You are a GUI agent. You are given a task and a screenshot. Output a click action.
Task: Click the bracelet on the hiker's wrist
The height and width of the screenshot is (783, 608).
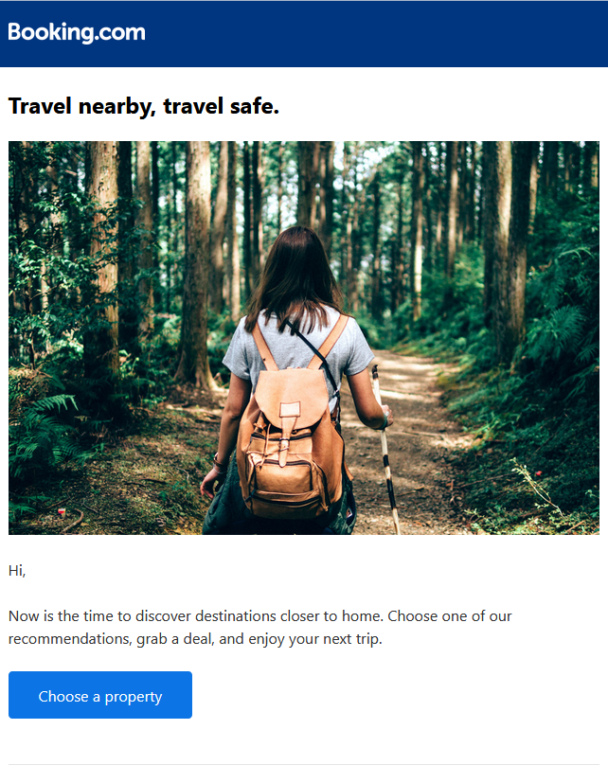tap(219, 463)
